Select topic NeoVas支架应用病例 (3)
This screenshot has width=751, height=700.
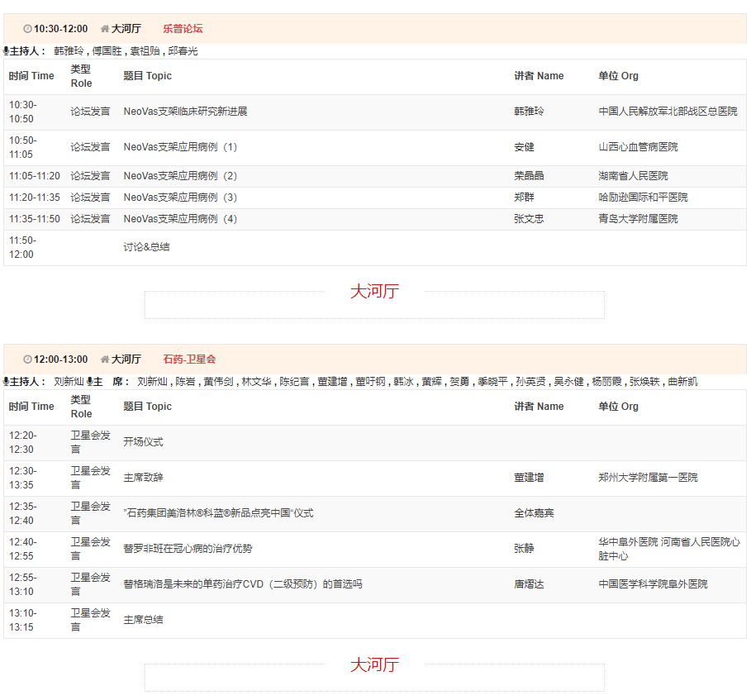click(x=180, y=198)
